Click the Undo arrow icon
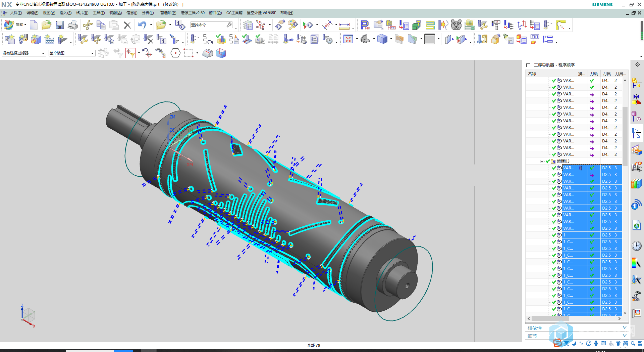644x352 pixels. [142, 25]
